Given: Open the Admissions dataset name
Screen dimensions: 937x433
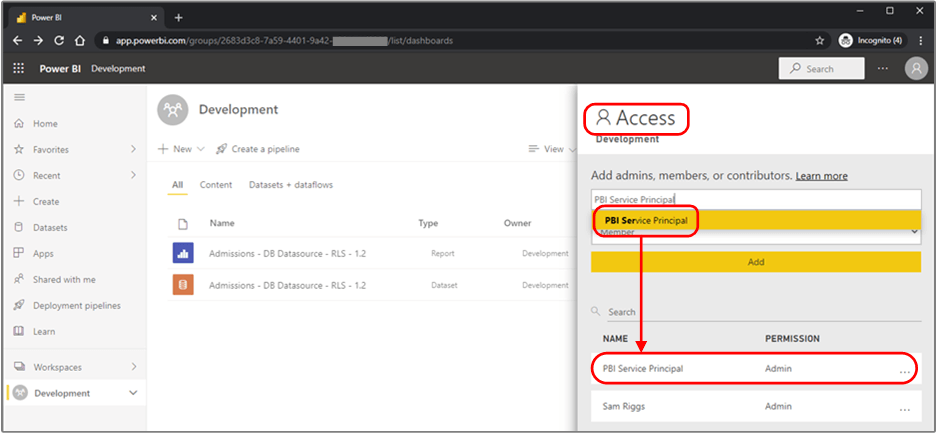Looking at the screenshot, I should (287, 285).
